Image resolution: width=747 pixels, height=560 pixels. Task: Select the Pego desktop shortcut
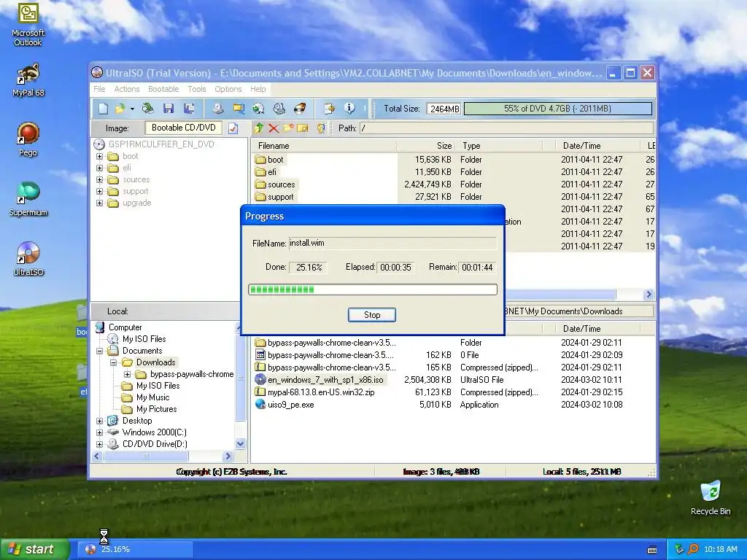click(x=28, y=139)
